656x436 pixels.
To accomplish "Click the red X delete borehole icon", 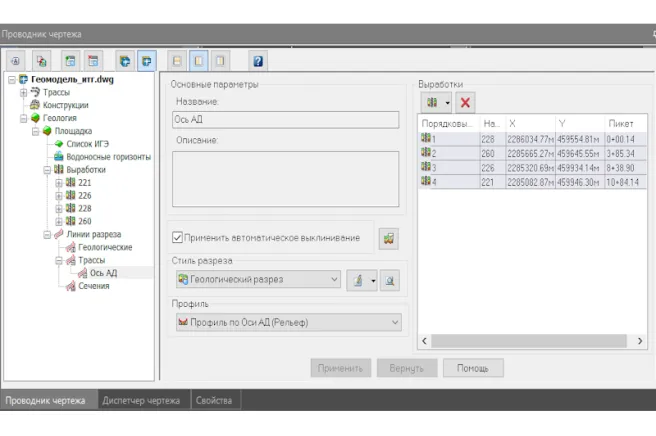I will [x=465, y=102].
